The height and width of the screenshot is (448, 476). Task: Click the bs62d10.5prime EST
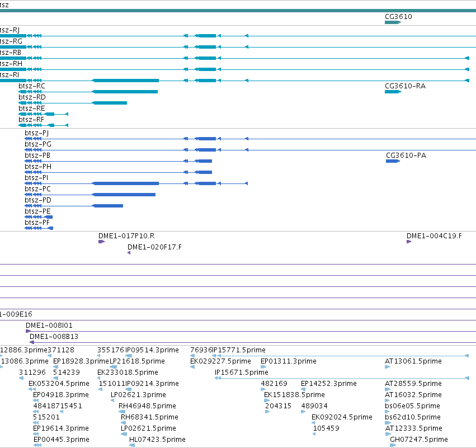[x=413, y=418]
